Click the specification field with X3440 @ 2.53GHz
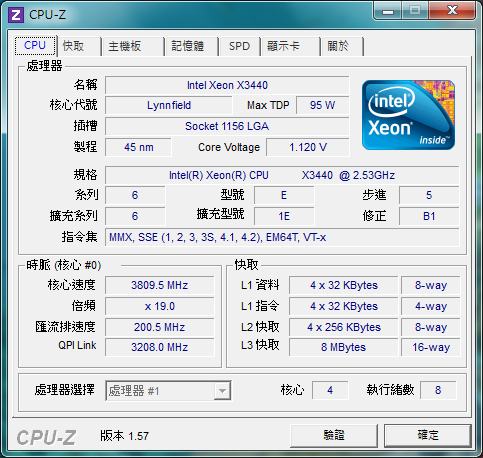The width and height of the screenshot is (483, 458). click(x=282, y=175)
